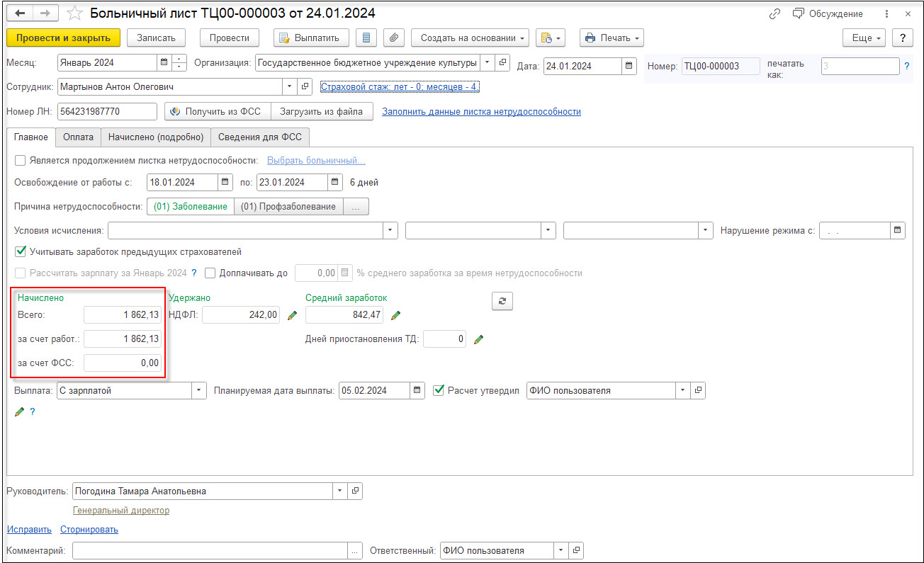Open Заполнить данные листка нетрудоспособности link
The image size is (924, 563).
pyautogui.click(x=481, y=111)
